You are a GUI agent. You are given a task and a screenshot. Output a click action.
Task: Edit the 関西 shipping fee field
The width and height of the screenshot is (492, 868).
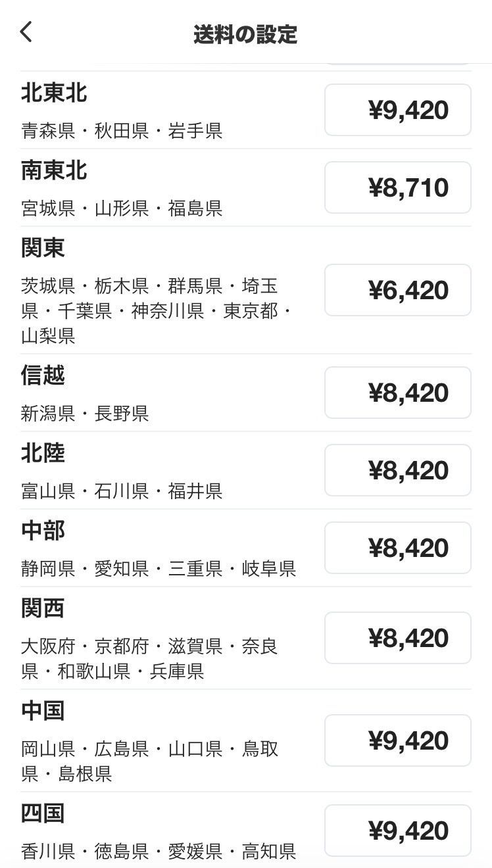[397, 638]
